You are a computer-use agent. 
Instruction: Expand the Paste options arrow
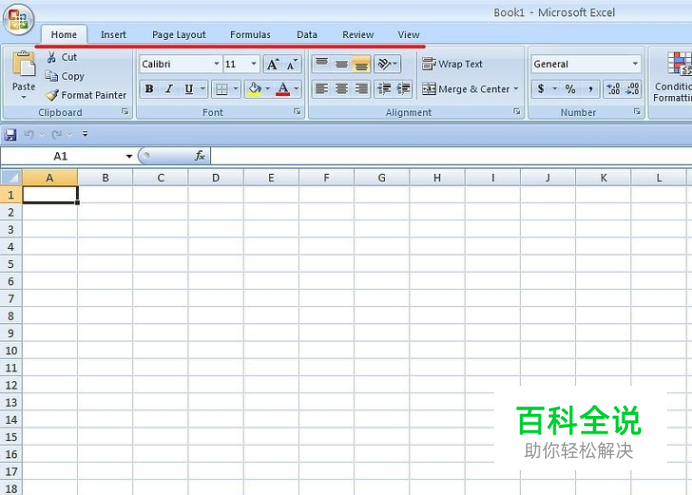point(24,98)
